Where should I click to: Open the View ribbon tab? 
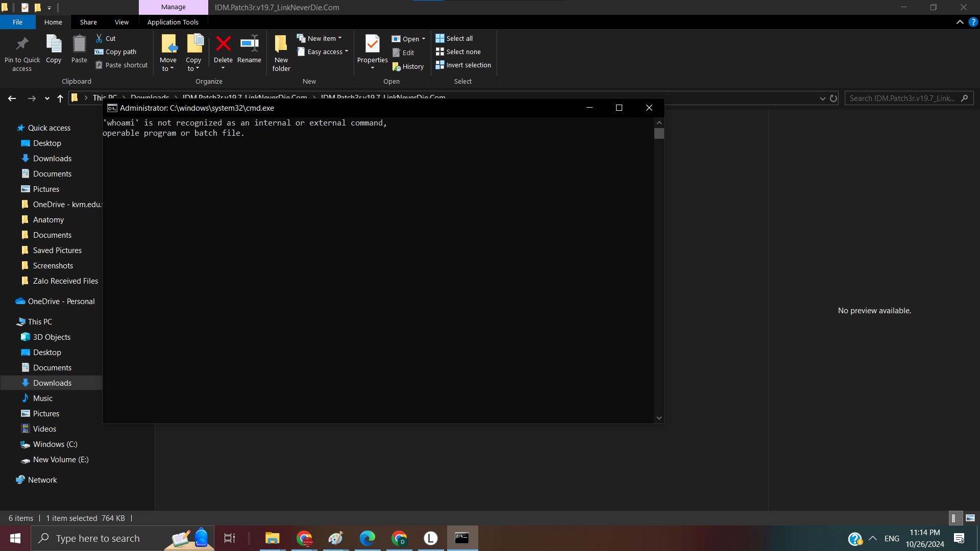click(121, 22)
